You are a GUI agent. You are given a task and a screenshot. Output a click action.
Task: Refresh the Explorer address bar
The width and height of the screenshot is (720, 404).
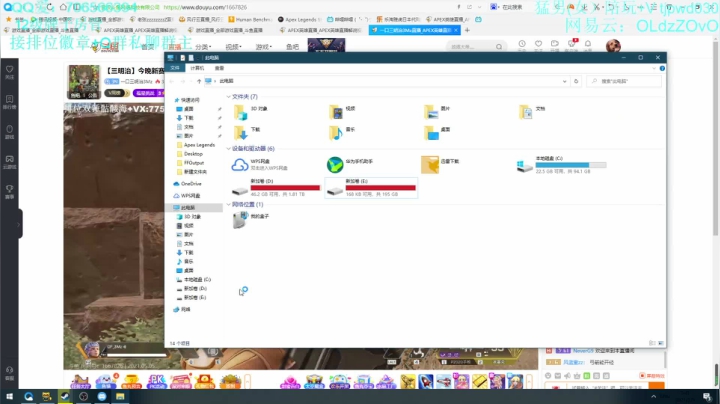[x=576, y=81]
